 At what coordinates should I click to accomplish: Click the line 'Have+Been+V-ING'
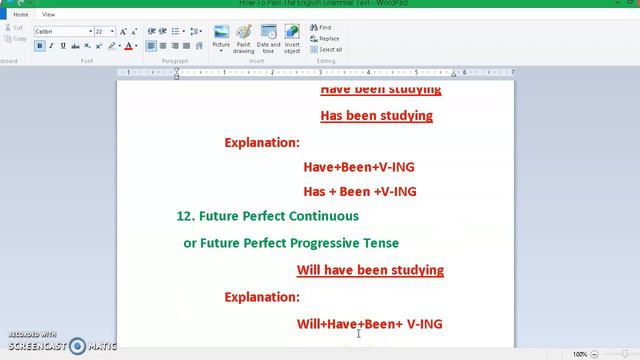tap(359, 167)
